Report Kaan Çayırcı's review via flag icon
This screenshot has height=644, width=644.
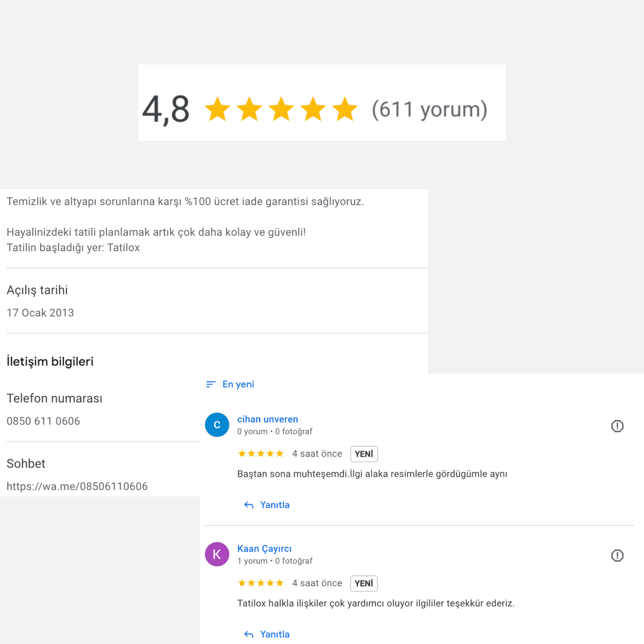(x=617, y=556)
